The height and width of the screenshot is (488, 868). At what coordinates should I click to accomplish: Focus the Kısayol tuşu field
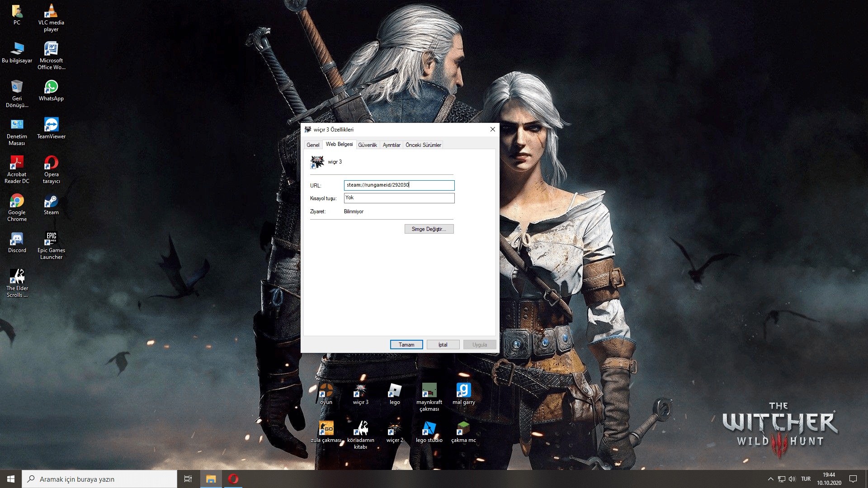click(399, 198)
